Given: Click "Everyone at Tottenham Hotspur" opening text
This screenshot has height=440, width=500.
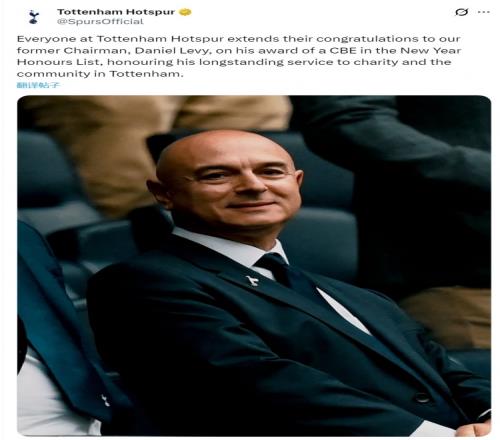Looking at the screenshot, I should click(x=120, y=39).
